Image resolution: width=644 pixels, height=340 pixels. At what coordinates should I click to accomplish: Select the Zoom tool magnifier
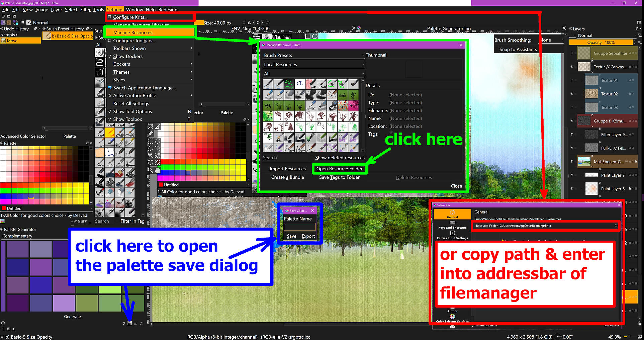coord(151,170)
